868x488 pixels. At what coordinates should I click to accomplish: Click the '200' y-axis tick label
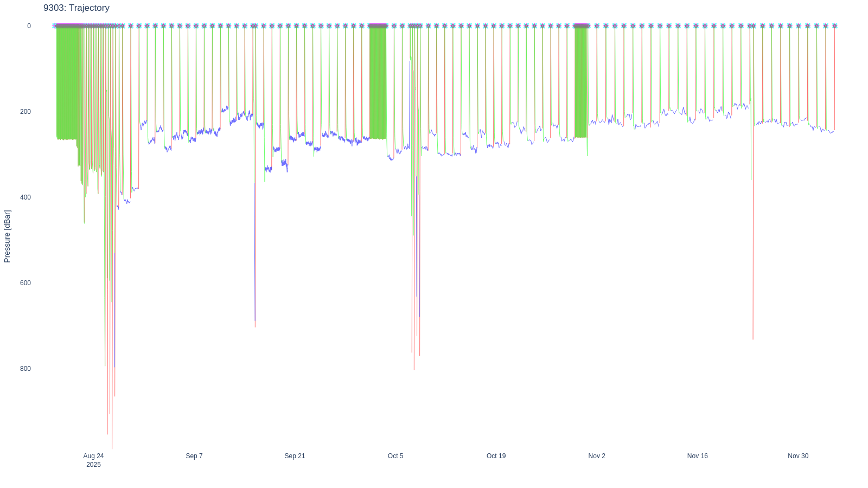point(25,112)
